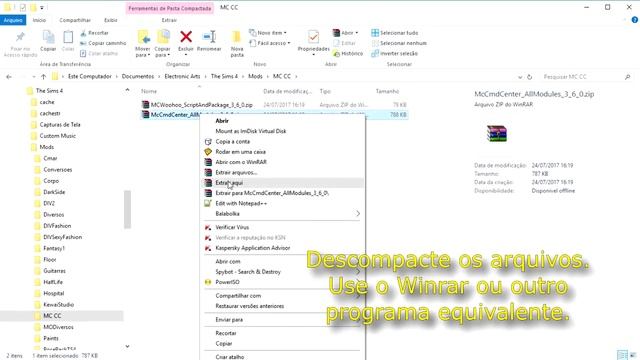
Task: Choose Mount as ImDisk Virtual Disk
Action: (x=282, y=131)
